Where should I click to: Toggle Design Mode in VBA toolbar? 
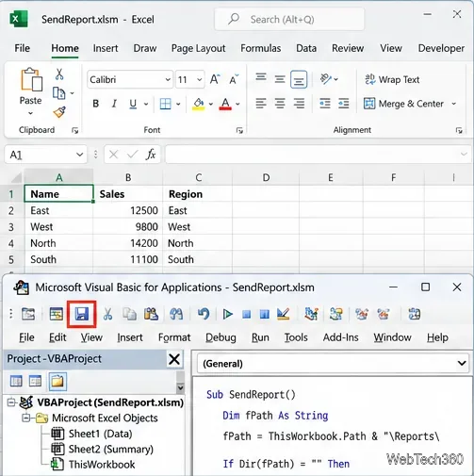(284, 314)
